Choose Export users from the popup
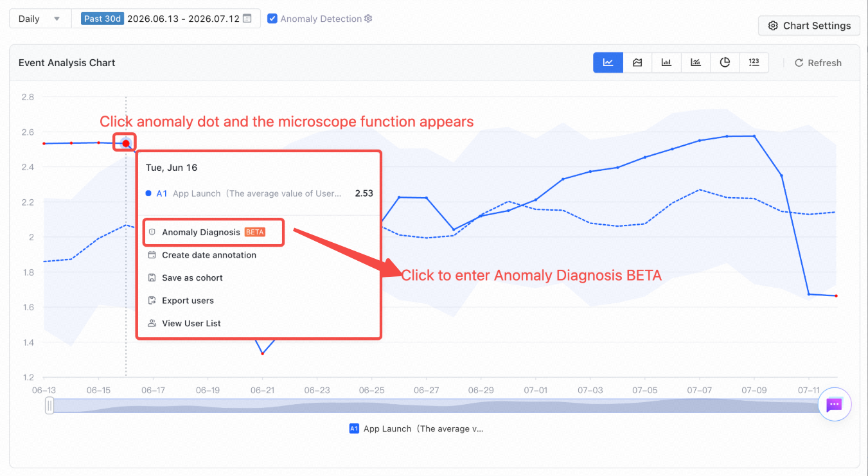Screen dimensions: 868x476 (x=181, y=301)
